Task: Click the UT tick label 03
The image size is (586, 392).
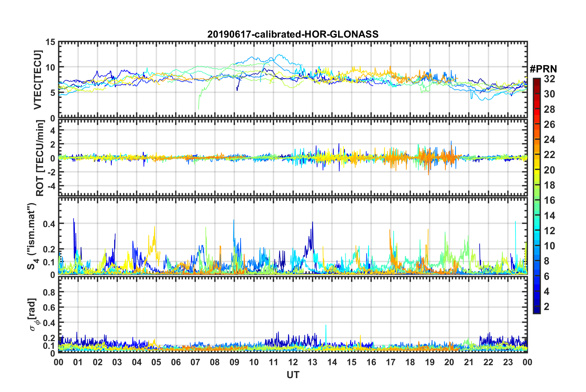Action: coord(117,362)
